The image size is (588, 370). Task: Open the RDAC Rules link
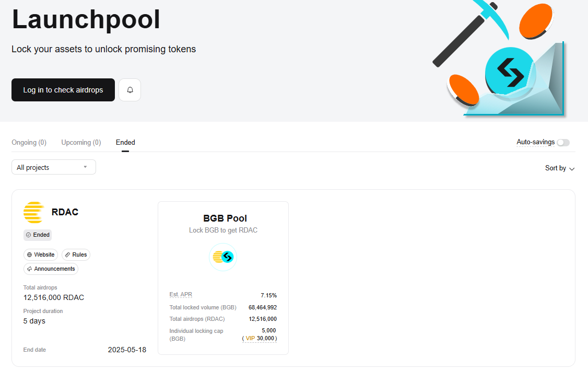pos(76,255)
